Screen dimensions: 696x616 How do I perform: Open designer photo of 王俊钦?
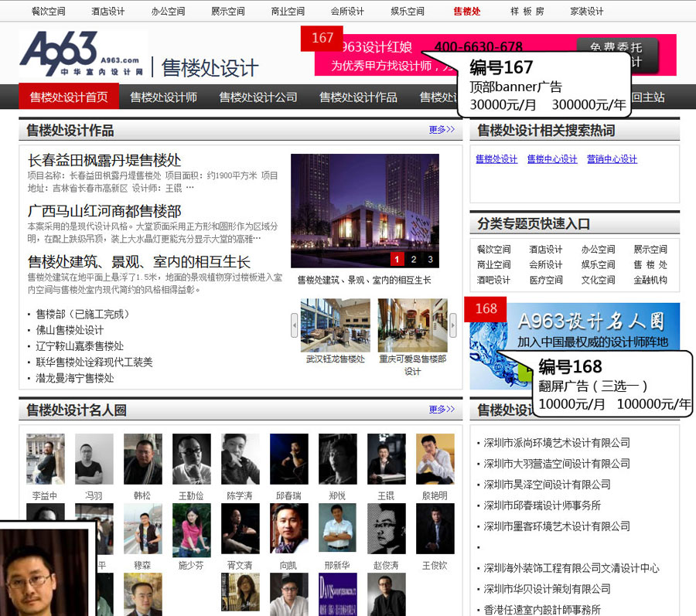(x=435, y=529)
